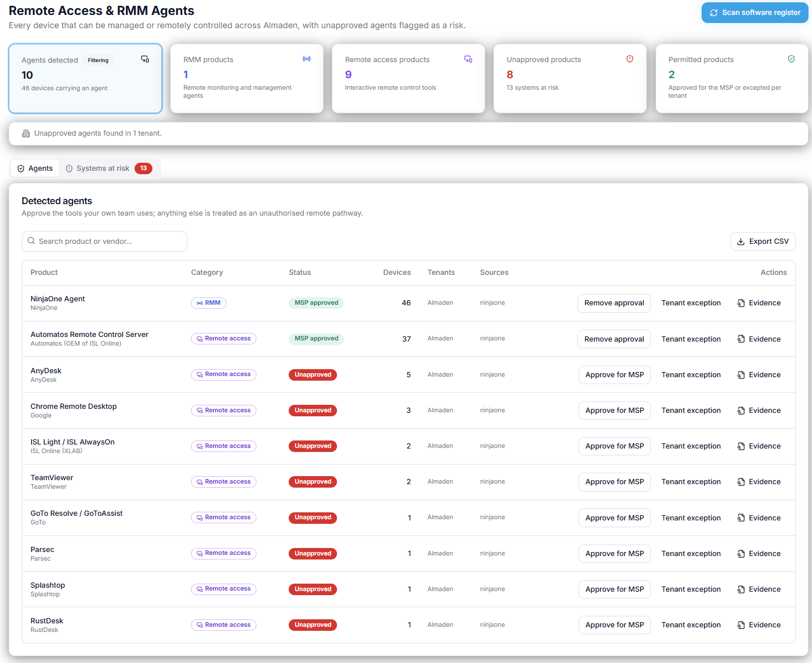
Task: Add Tenant exception for RustDesk
Action: coord(691,625)
